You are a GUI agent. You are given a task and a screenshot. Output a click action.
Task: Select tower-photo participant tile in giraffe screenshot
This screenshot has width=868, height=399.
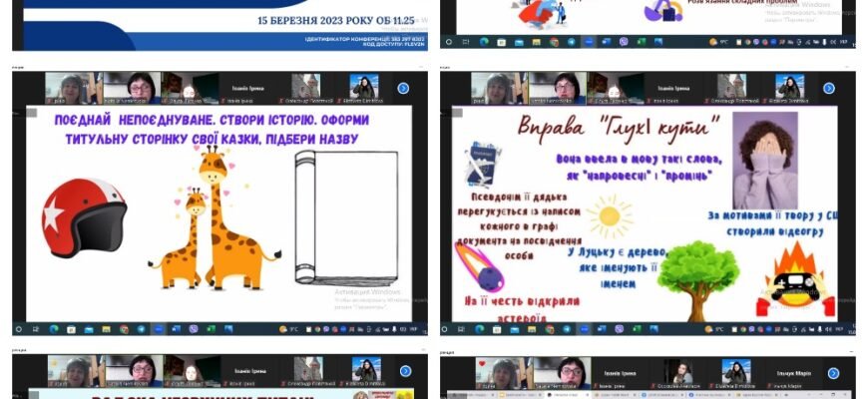(306, 87)
